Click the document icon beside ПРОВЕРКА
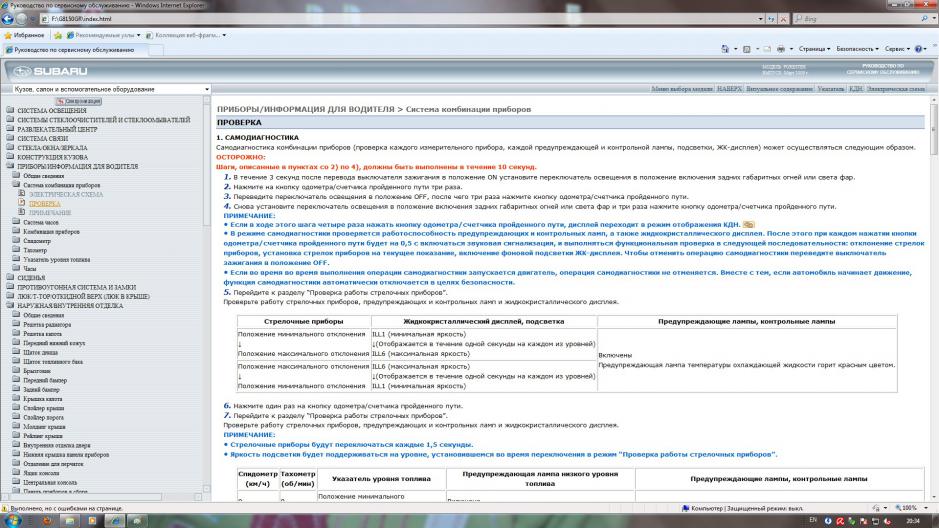This screenshot has height=528, width=939. point(22,203)
